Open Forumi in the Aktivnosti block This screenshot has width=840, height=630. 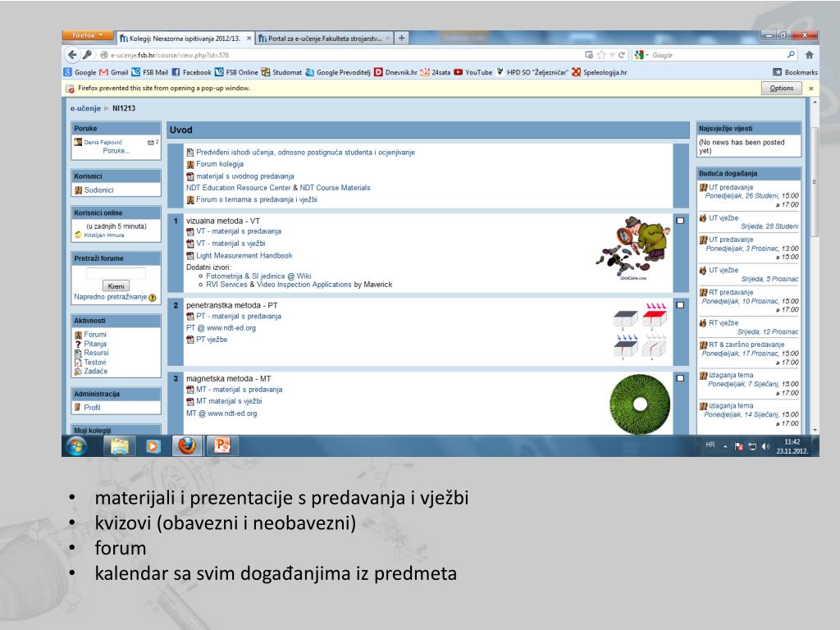tap(95, 335)
